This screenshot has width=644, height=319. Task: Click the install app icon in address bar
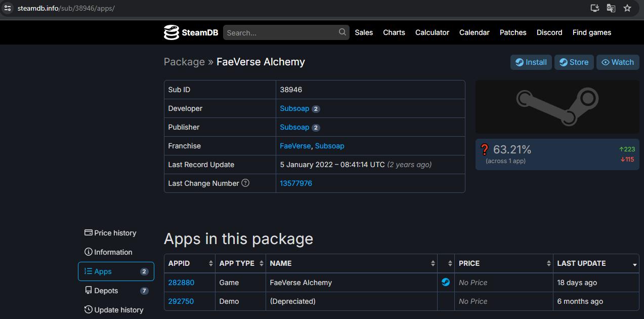pos(595,8)
